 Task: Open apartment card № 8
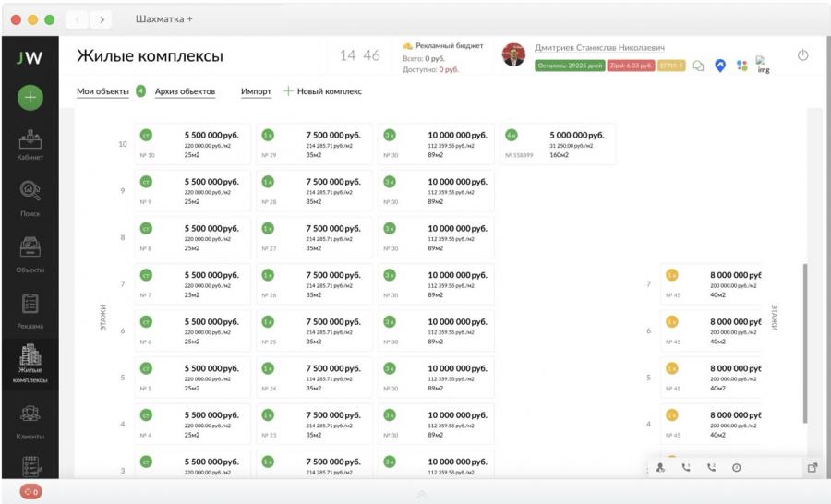[x=192, y=237]
